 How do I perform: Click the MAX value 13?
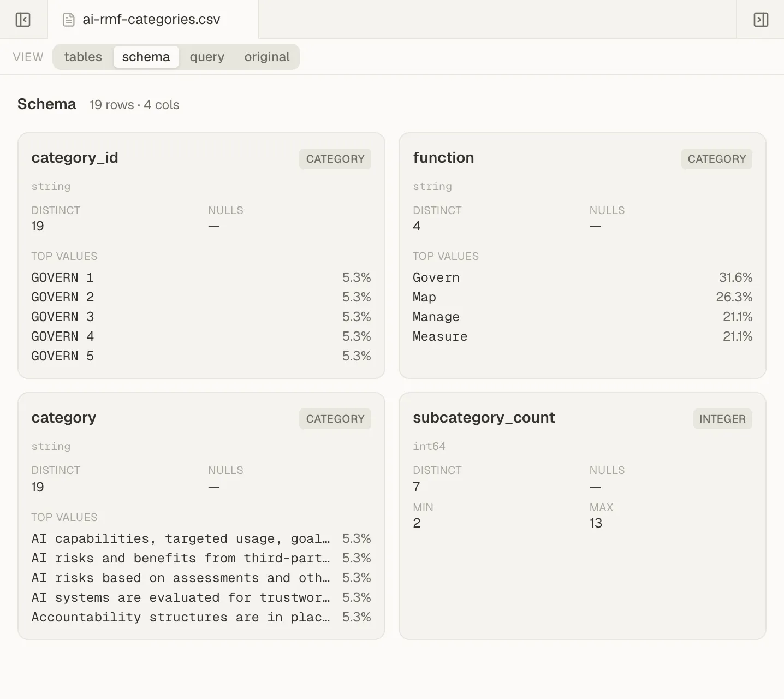click(596, 523)
